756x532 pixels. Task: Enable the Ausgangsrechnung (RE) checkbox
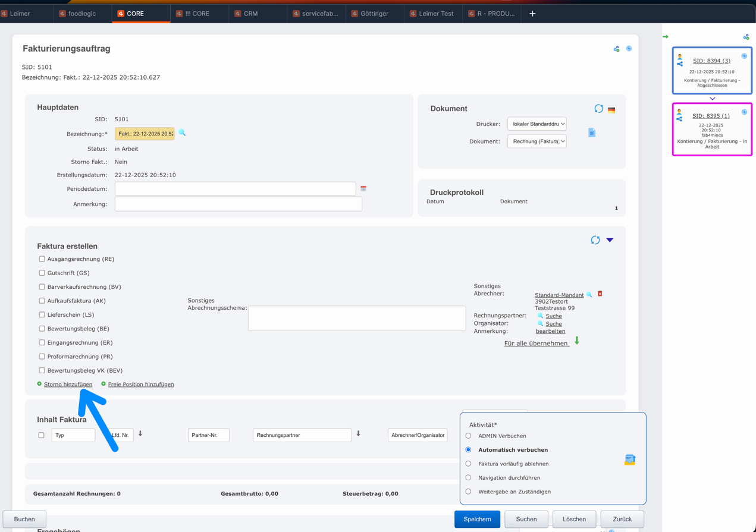coord(42,259)
